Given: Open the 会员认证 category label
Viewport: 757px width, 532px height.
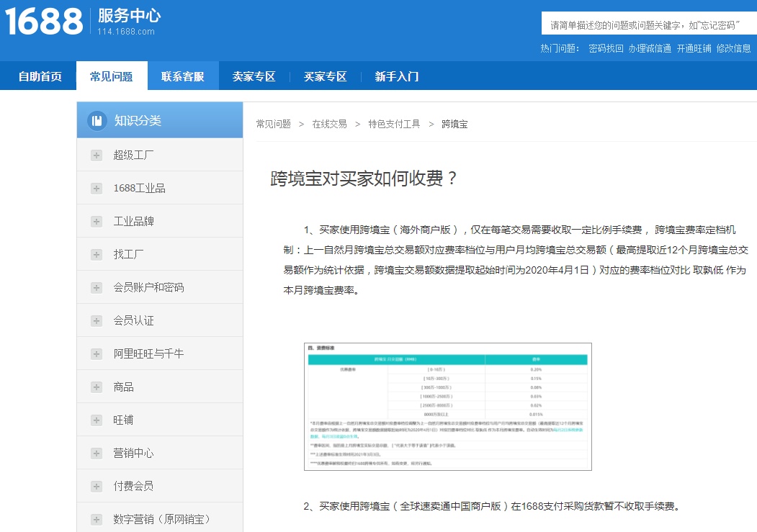Looking at the screenshot, I should 133,321.
